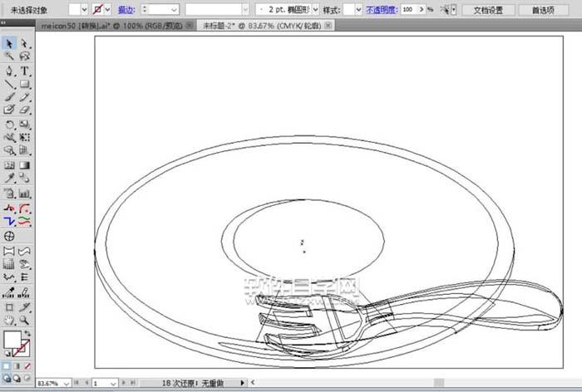The height and width of the screenshot is (392, 582).
Task: Select the Rotate tool
Action: (x=9, y=125)
